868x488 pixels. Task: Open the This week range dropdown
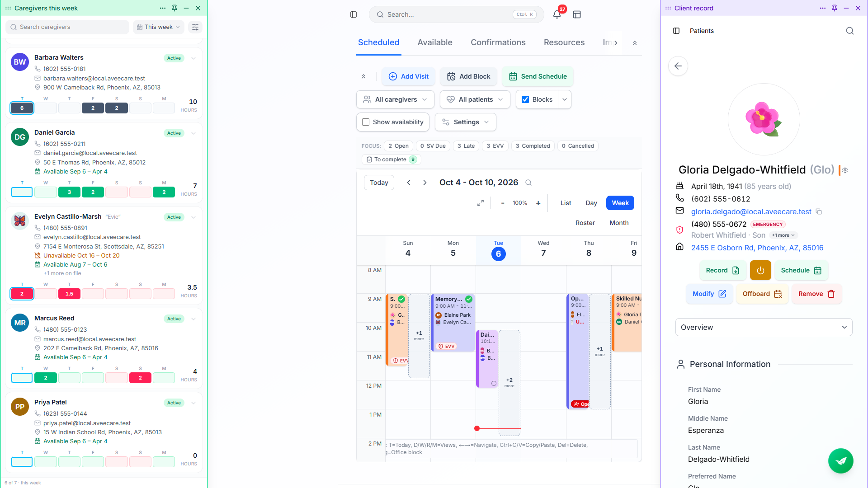tap(159, 27)
